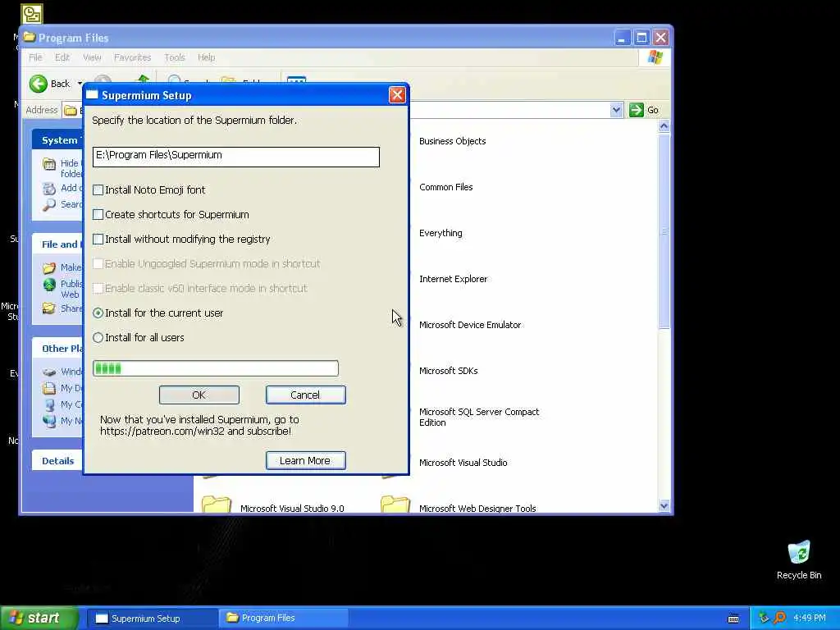Open the Edit menu
Viewport: 840px width, 630px height.
[62, 57]
